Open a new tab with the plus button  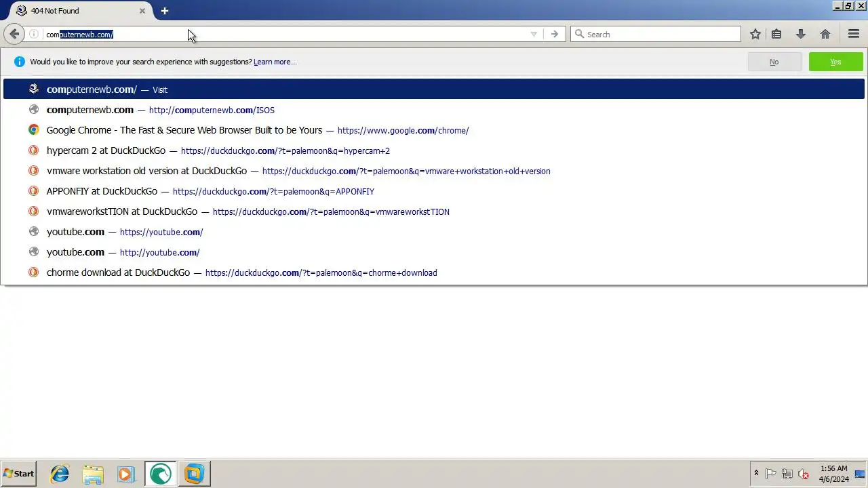pyautogui.click(x=164, y=11)
